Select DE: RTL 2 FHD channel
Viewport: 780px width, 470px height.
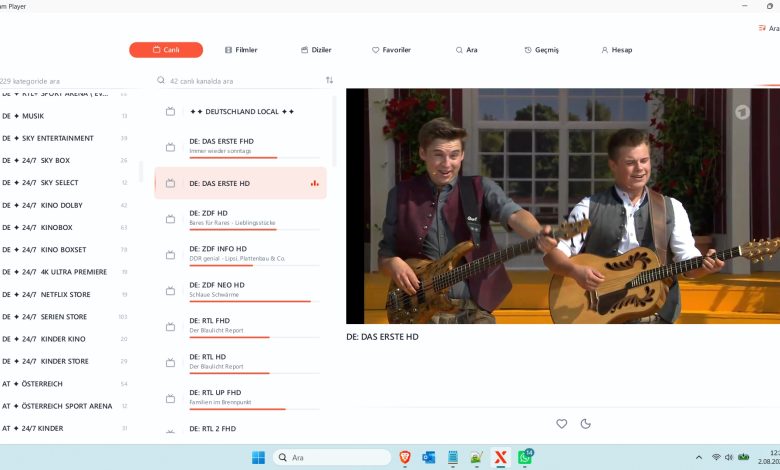240,428
